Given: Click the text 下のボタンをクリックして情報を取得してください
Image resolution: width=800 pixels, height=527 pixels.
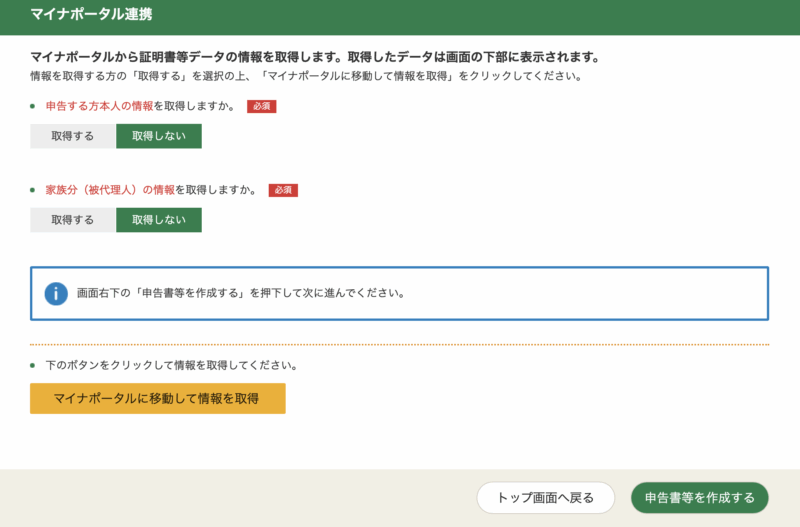Looking at the screenshot, I should (x=172, y=365).
